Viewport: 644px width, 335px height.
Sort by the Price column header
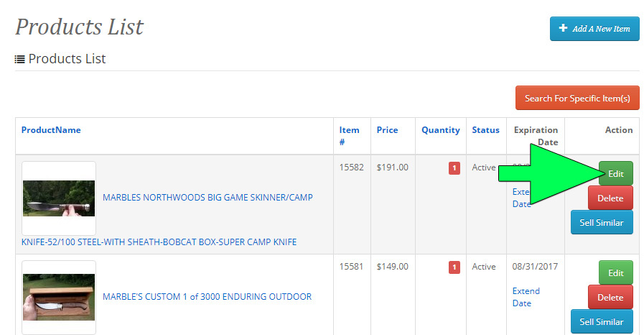click(x=387, y=130)
